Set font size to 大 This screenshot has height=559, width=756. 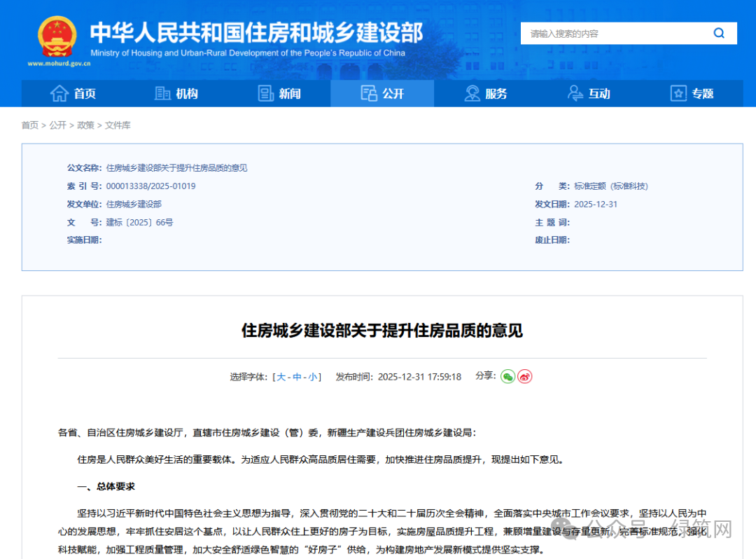(x=281, y=377)
